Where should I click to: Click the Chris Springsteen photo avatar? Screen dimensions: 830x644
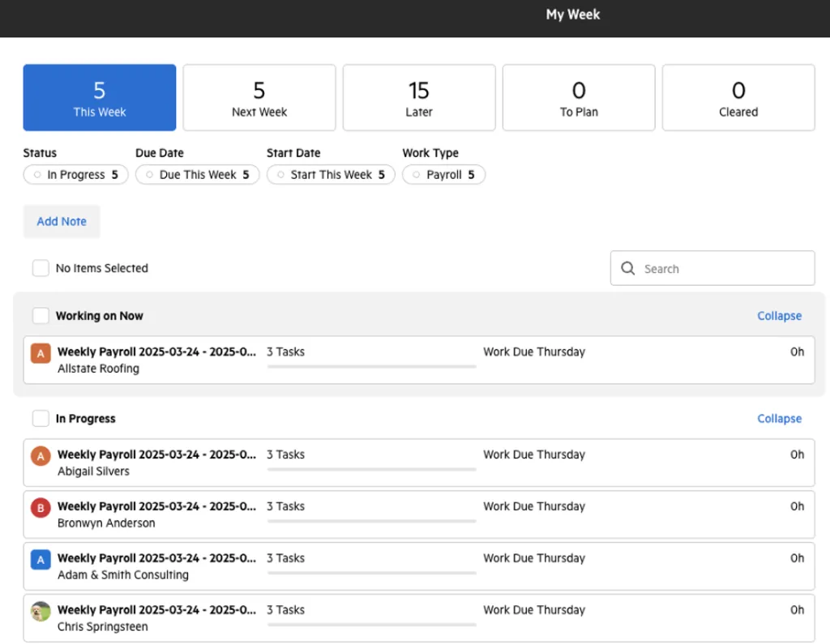[41, 612]
